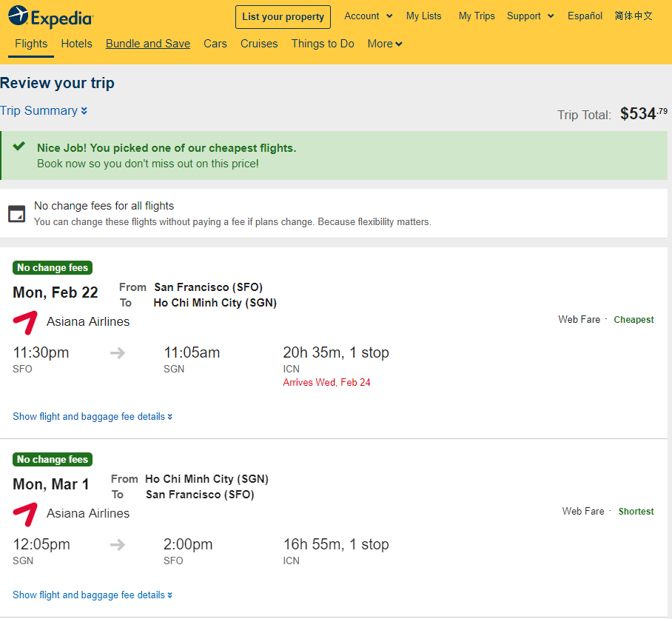The height and width of the screenshot is (619, 672).
Task: Click Asiana Airlines logo on Mar 1 flight
Action: (x=25, y=515)
